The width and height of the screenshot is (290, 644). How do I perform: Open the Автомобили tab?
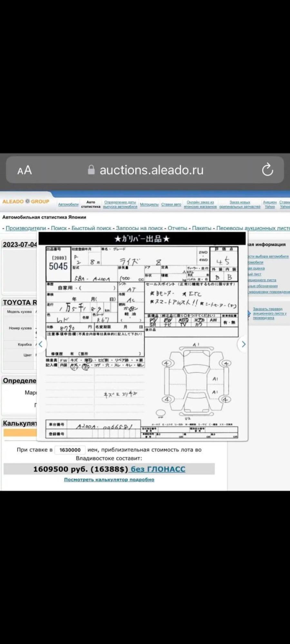[x=68, y=204]
